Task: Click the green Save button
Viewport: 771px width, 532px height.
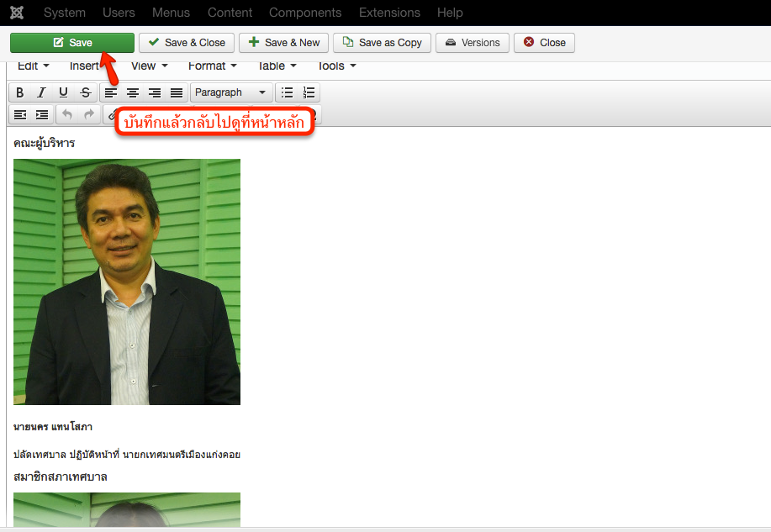Action: [x=72, y=43]
